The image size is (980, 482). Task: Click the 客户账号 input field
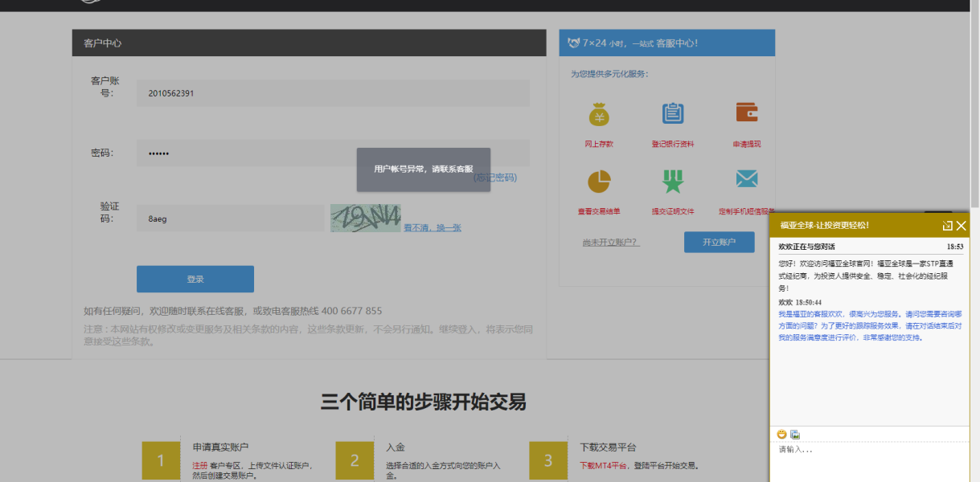point(333,93)
